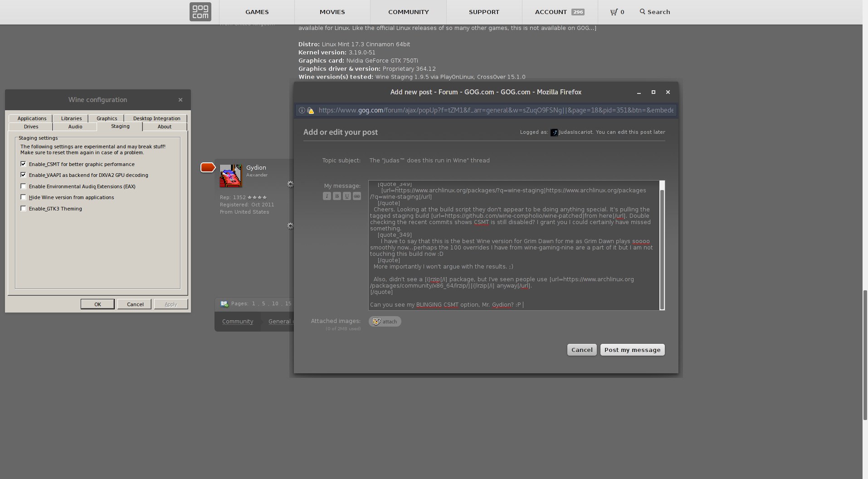
Task: Check Hide Wine version from applications
Action: pyautogui.click(x=23, y=197)
